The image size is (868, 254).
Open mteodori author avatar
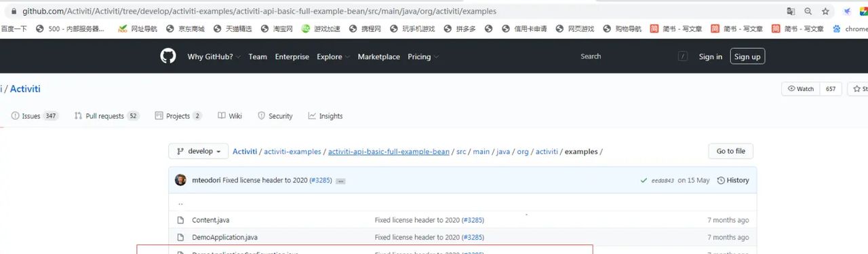coord(180,180)
